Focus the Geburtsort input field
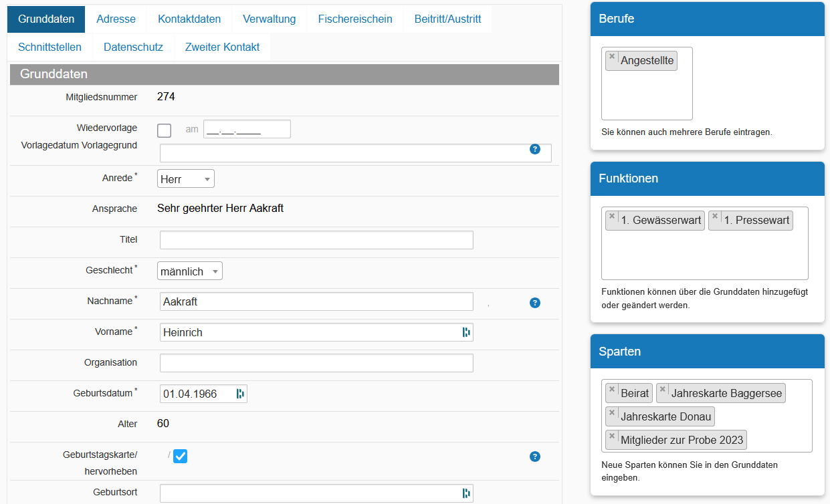Viewport: 830px width, 504px height. coord(316,493)
